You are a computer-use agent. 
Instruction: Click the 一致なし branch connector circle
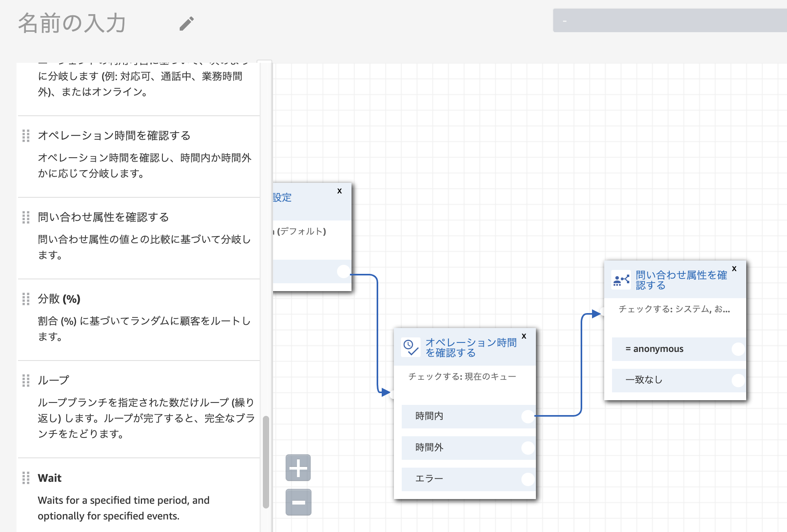tap(738, 380)
